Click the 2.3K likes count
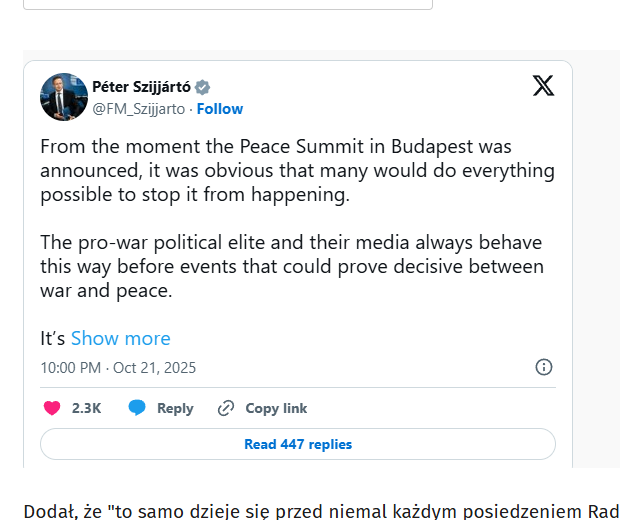 tap(86, 408)
